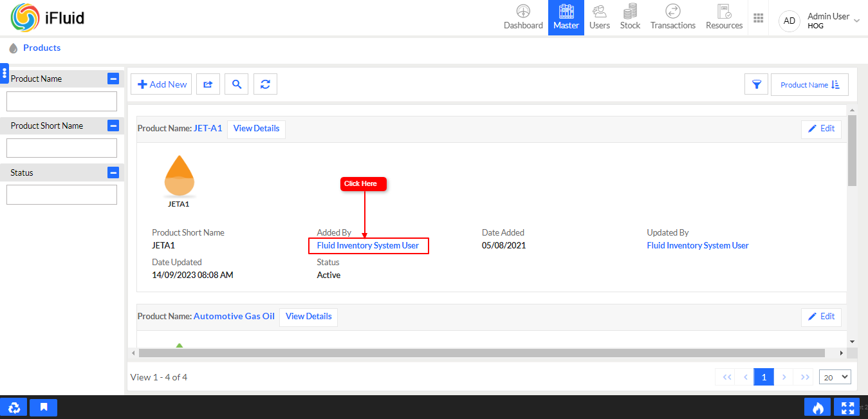
Task: Click the flame icon in footer
Action: click(x=818, y=407)
